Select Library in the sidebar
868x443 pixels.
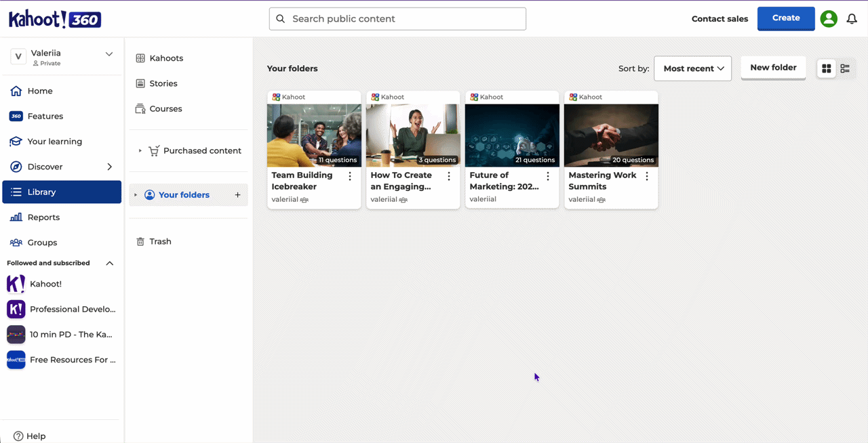62,192
